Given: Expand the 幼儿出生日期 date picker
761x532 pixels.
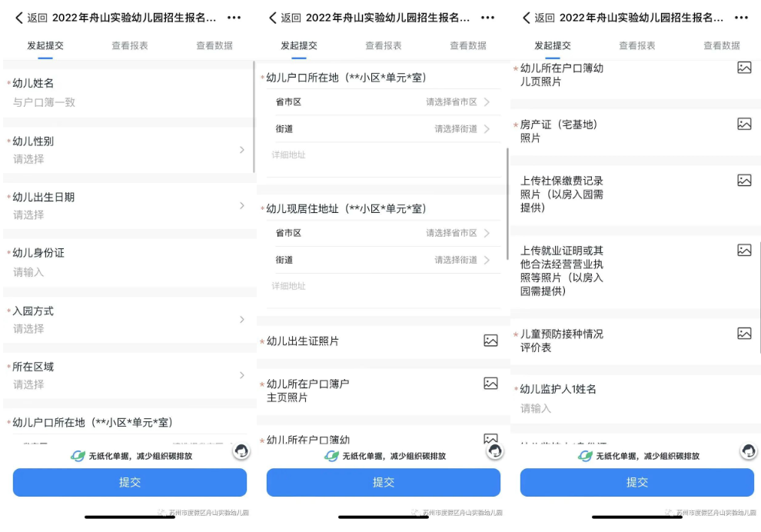Looking at the screenshot, I should (x=241, y=206).
